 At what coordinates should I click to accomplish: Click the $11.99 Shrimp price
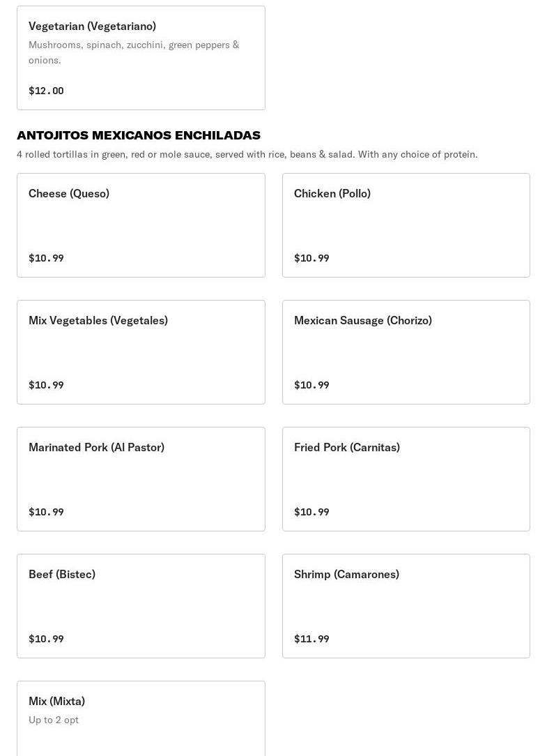pyautogui.click(x=311, y=639)
